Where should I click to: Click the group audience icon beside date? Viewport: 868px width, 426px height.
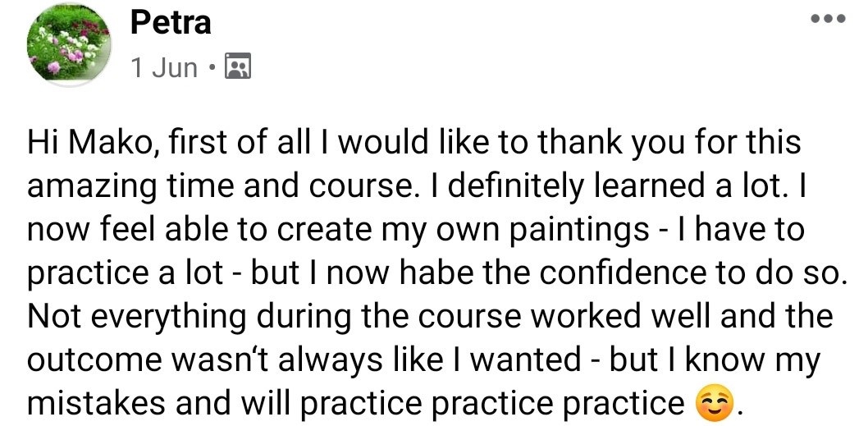pos(238,66)
